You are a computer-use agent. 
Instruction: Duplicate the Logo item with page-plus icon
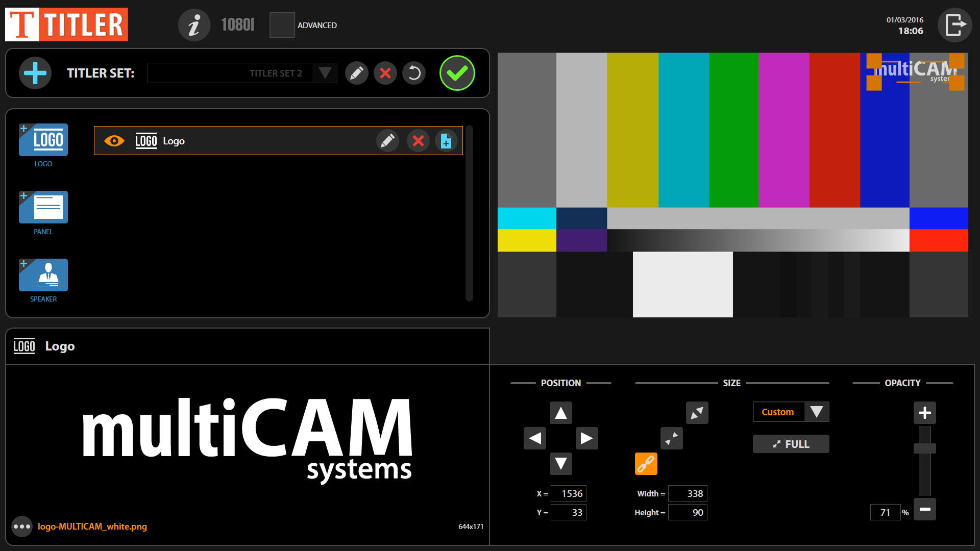446,141
